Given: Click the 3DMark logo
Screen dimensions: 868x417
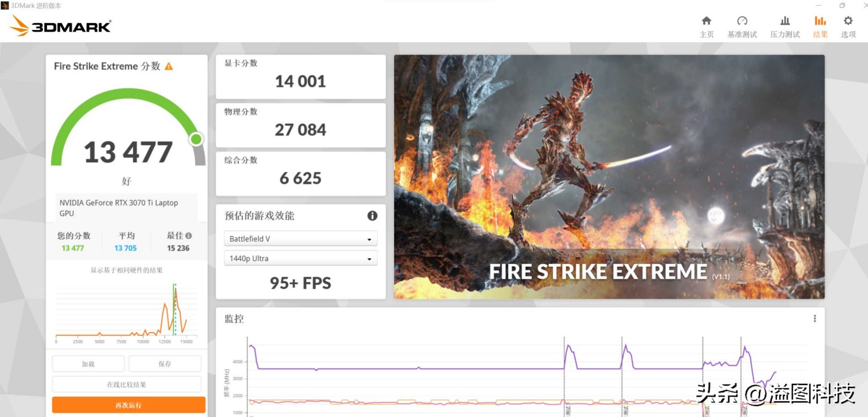Looking at the screenshot, I should point(60,25).
